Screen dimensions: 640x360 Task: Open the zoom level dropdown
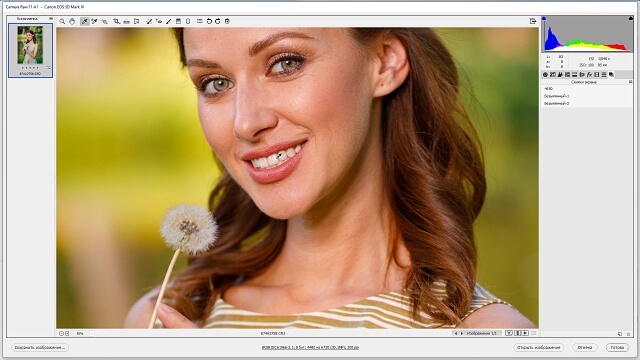coord(91,333)
